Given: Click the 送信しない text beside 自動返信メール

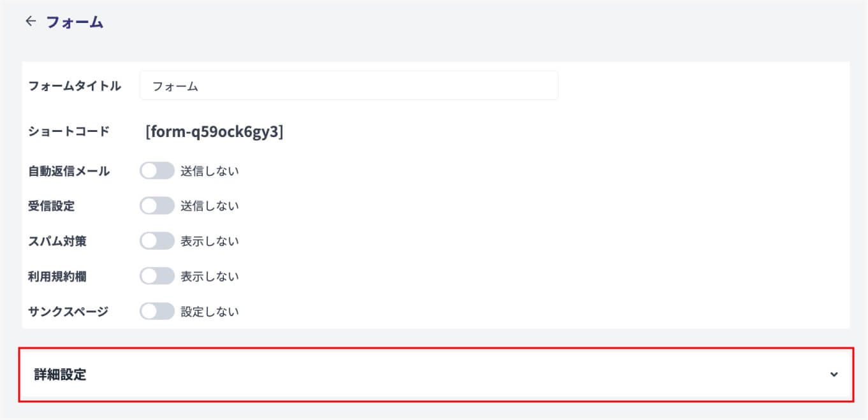Looking at the screenshot, I should [x=209, y=171].
